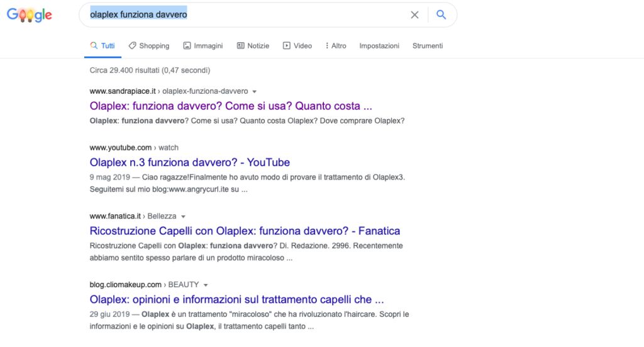Image resolution: width=644 pixels, height=347 pixels.
Task: Open the Shopping tab
Action: (148, 45)
